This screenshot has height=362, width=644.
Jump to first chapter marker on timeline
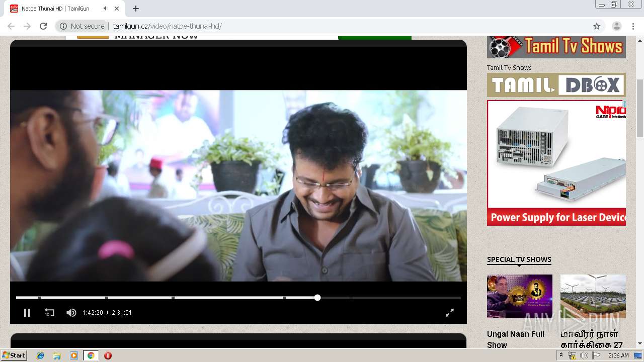click(40, 298)
